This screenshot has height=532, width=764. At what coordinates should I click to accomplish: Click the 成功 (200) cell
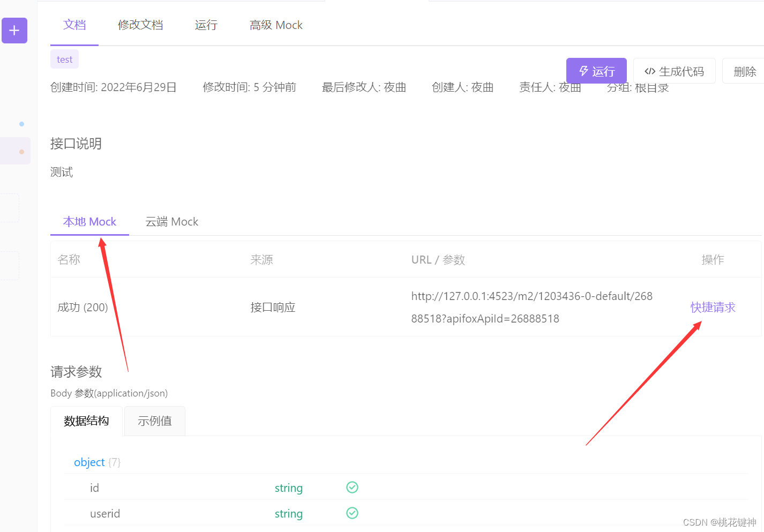[83, 308]
